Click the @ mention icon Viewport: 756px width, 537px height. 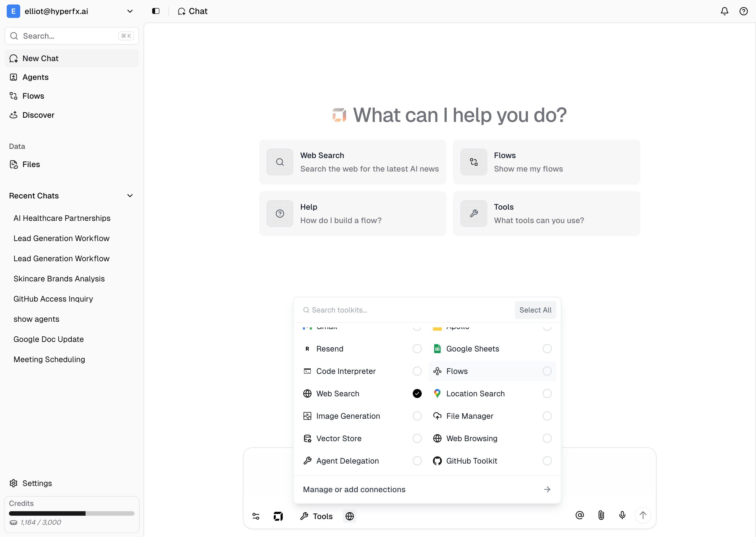point(579,515)
